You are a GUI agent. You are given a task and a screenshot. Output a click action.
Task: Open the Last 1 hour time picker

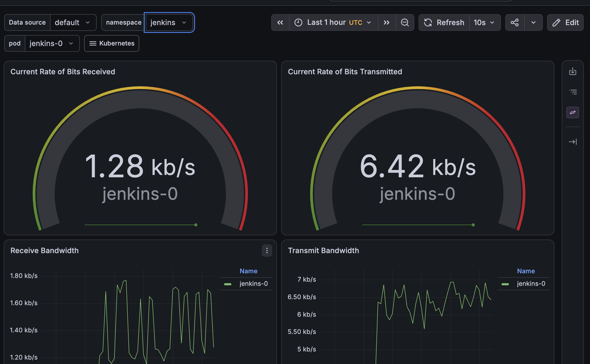tap(333, 22)
